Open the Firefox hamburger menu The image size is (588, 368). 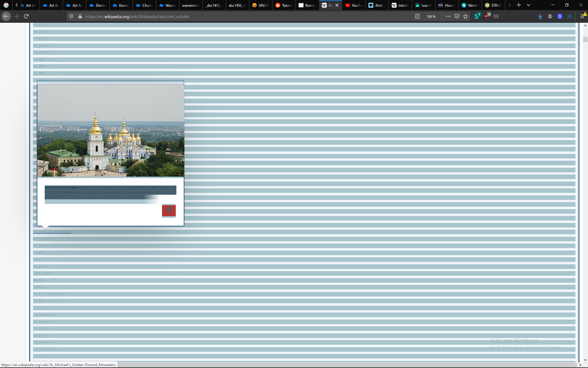pyautogui.click(x=582, y=17)
